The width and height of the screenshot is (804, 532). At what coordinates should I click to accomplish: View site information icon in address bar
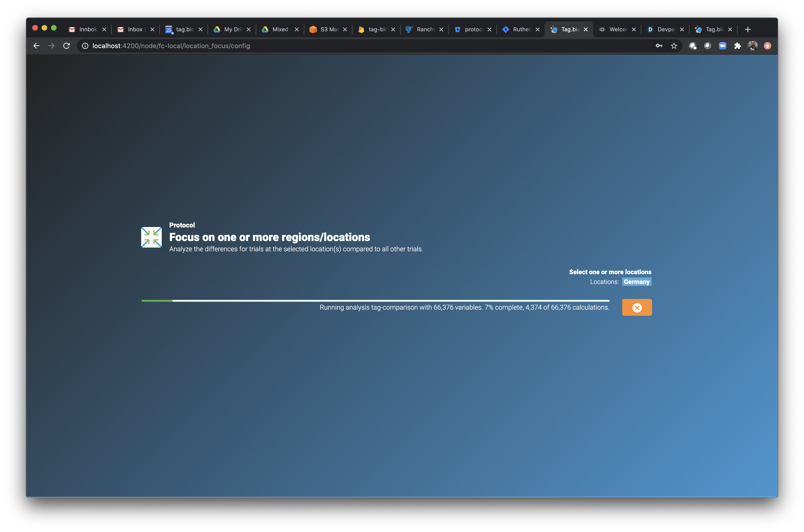pos(85,46)
